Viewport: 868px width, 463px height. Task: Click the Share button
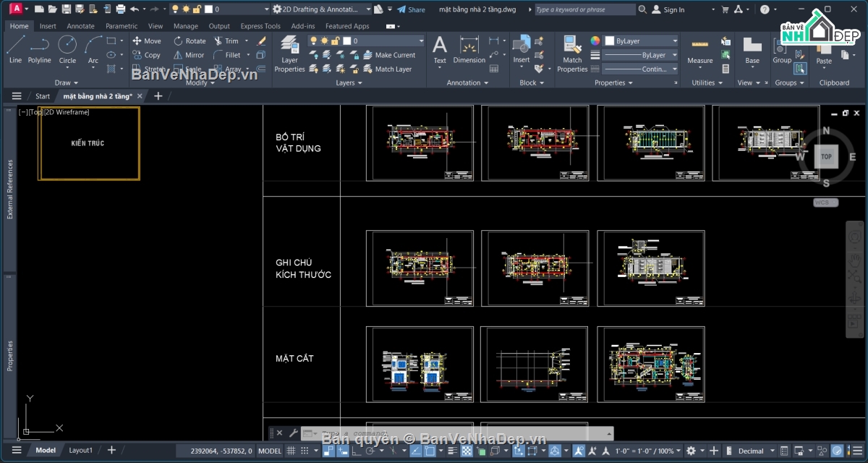tap(412, 9)
